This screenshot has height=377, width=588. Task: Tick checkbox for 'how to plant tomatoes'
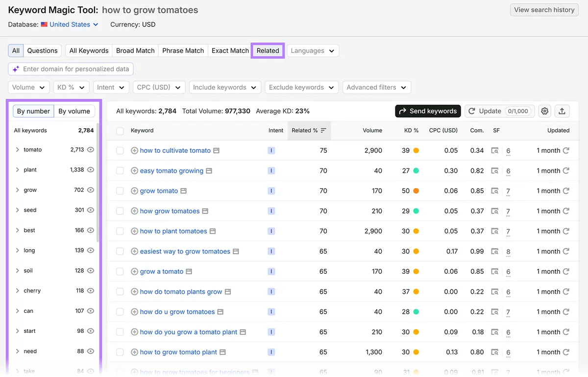click(x=120, y=231)
